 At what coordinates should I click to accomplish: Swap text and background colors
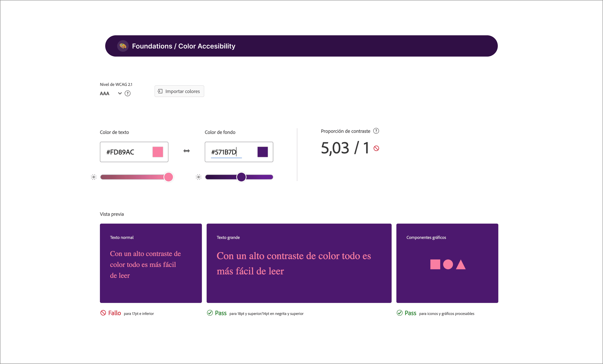pyautogui.click(x=186, y=151)
